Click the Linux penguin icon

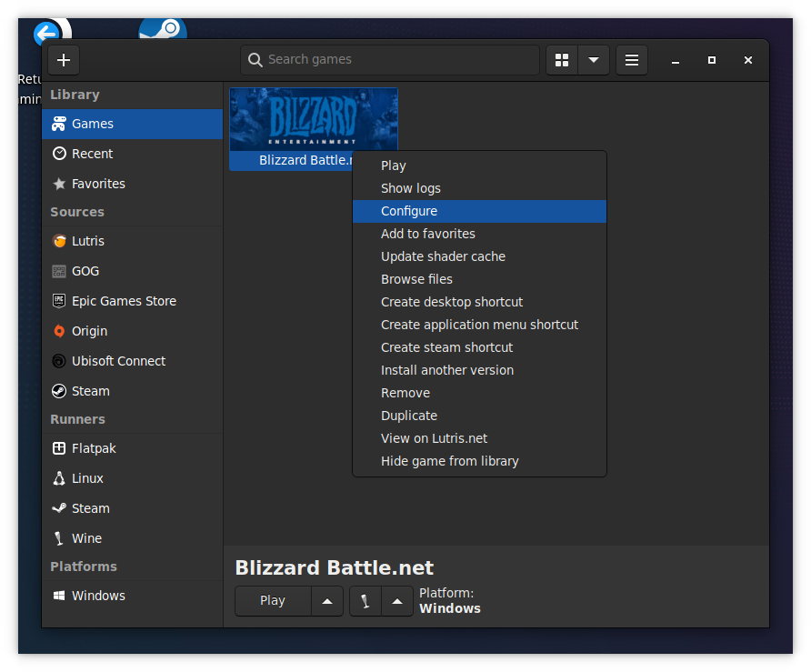(x=59, y=478)
